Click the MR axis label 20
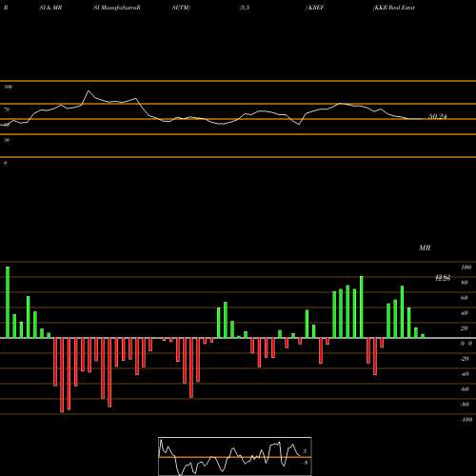This screenshot has height=476, width=476. [465, 328]
